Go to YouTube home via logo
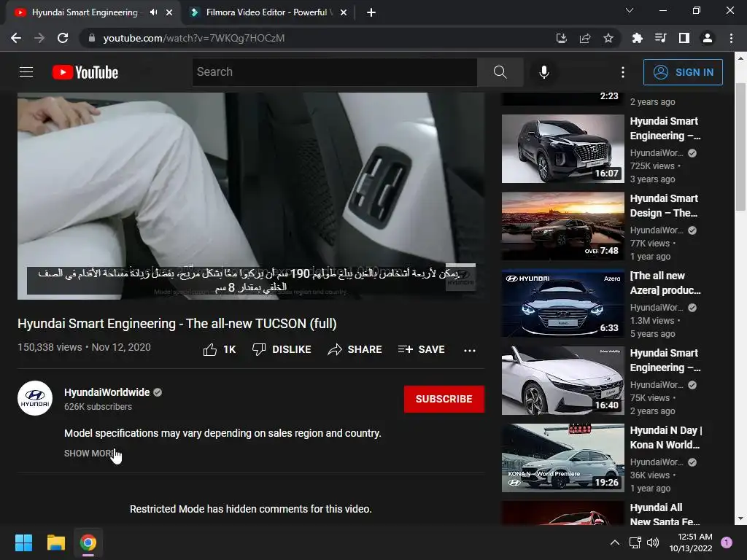The width and height of the screenshot is (747, 560). [85, 72]
